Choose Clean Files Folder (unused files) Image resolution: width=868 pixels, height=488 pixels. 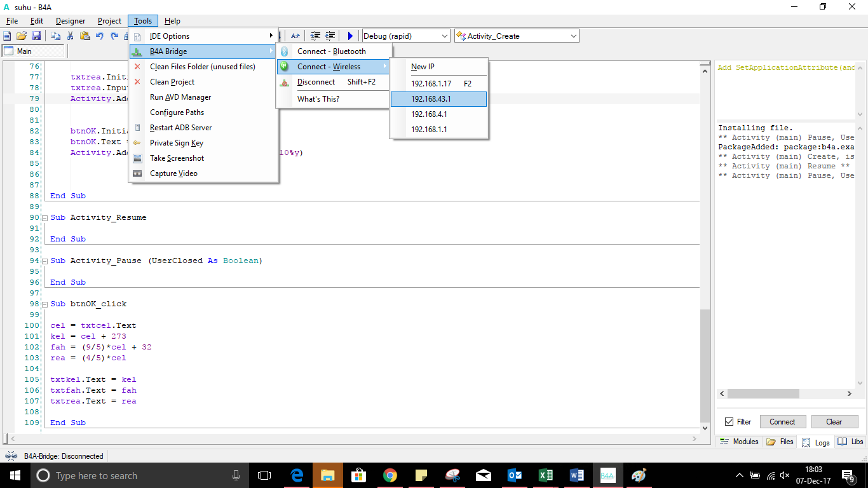tap(203, 67)
